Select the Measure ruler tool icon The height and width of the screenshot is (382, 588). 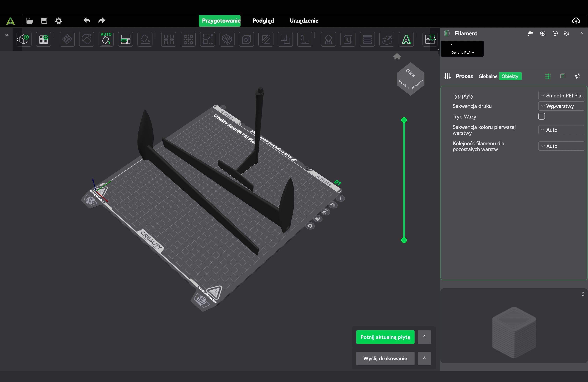click(305, 39)
